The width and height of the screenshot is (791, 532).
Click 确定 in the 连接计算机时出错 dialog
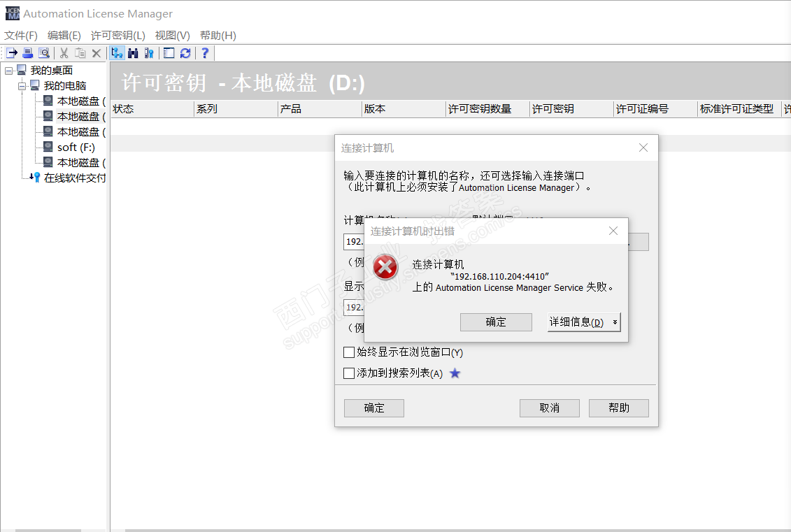[x=496, y=322]
